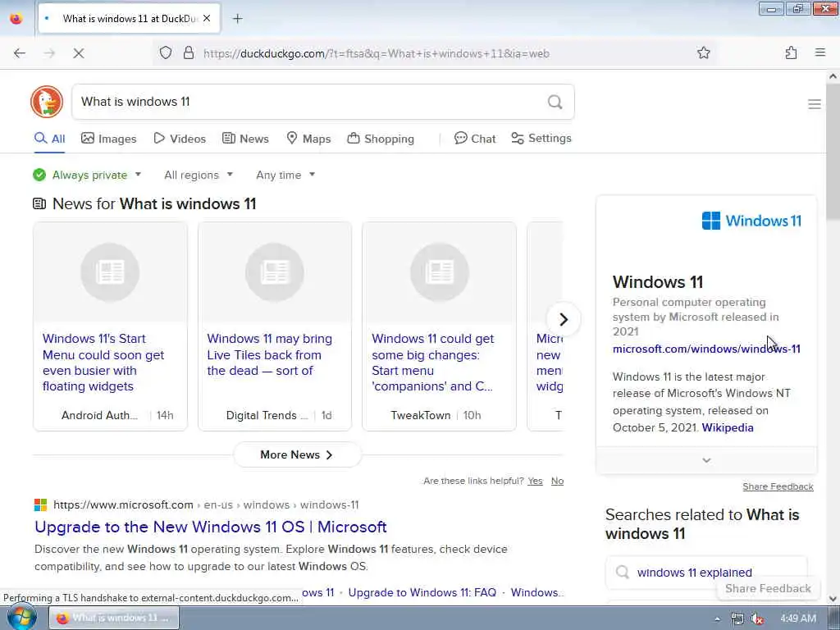Open 'Windows 11's Start Menu could soon' article
840x630 pixels.
103,362
